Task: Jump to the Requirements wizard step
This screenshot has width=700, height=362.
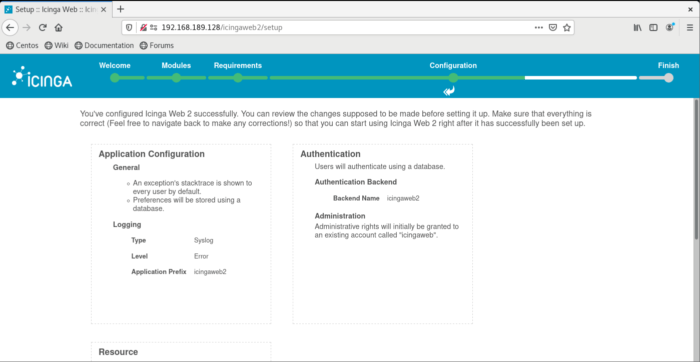Action: click(238, 78)
